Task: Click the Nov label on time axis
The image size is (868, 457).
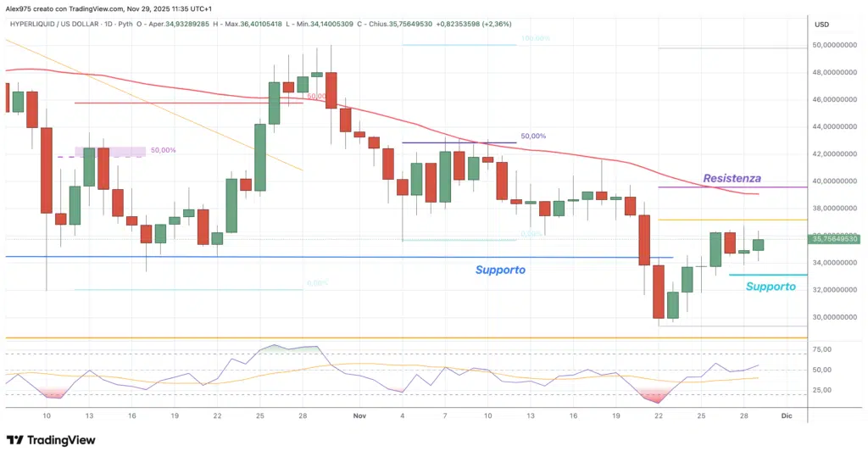Action: pyautogui.click(x=359, y=416)
